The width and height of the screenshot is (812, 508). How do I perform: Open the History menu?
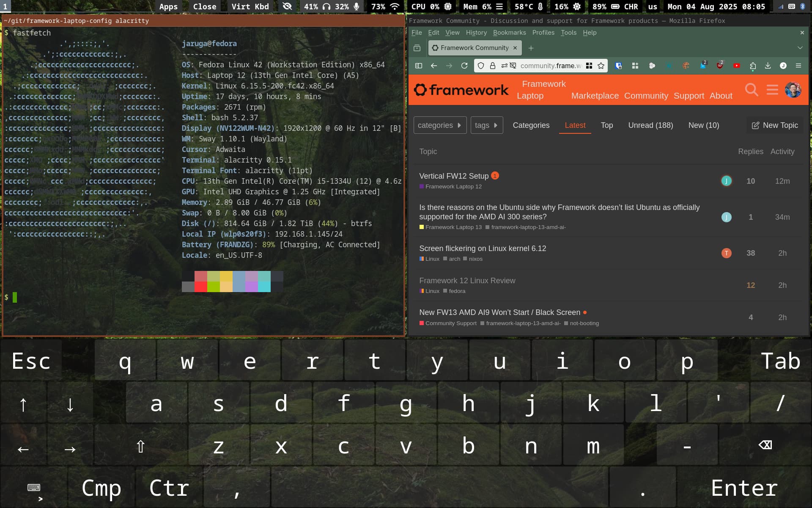click(x=476, y=33)
